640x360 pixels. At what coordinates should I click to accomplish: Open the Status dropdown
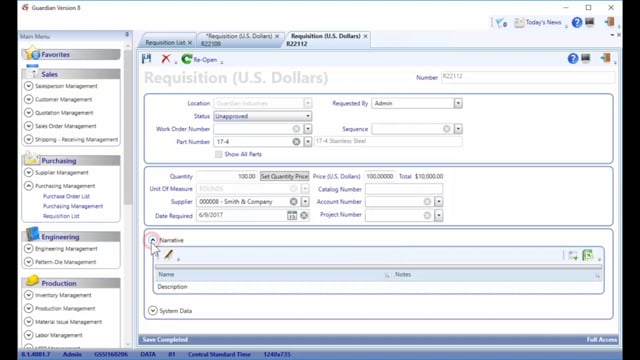click(x=262, y=116)
